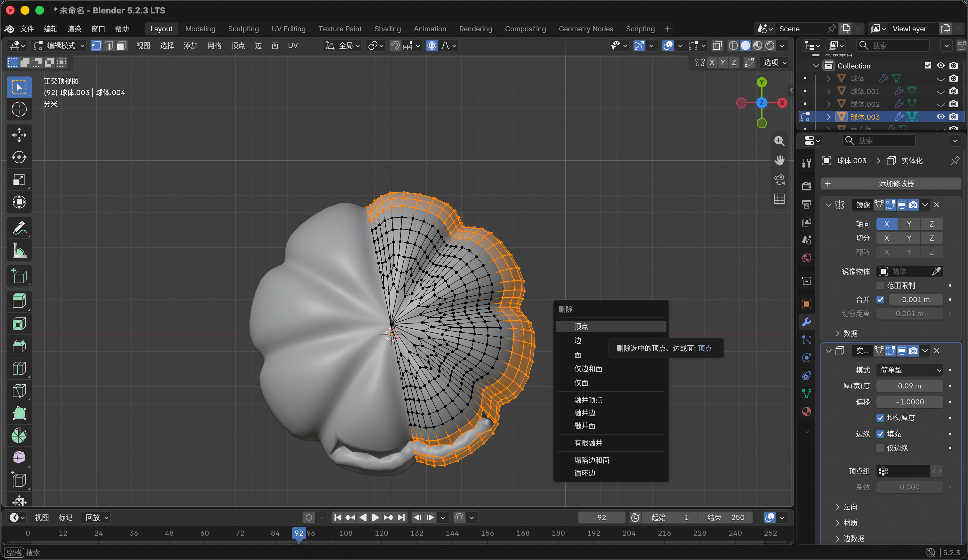Open the 模式 简单型 dropdown
968x560 pixels.
point(910,370)
